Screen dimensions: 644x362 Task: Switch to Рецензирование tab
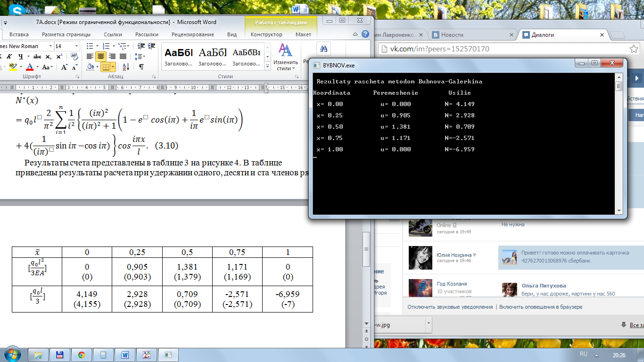[192, 34]
